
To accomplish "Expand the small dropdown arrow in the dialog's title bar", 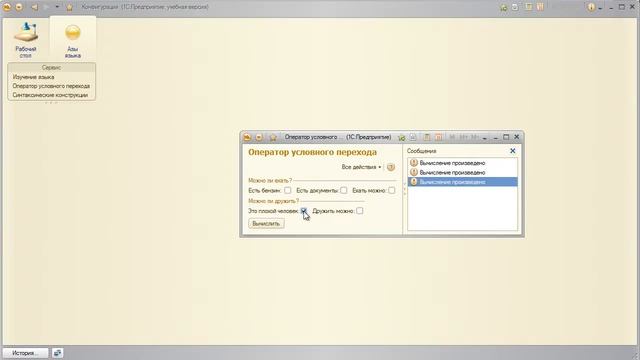I will 484,138.
